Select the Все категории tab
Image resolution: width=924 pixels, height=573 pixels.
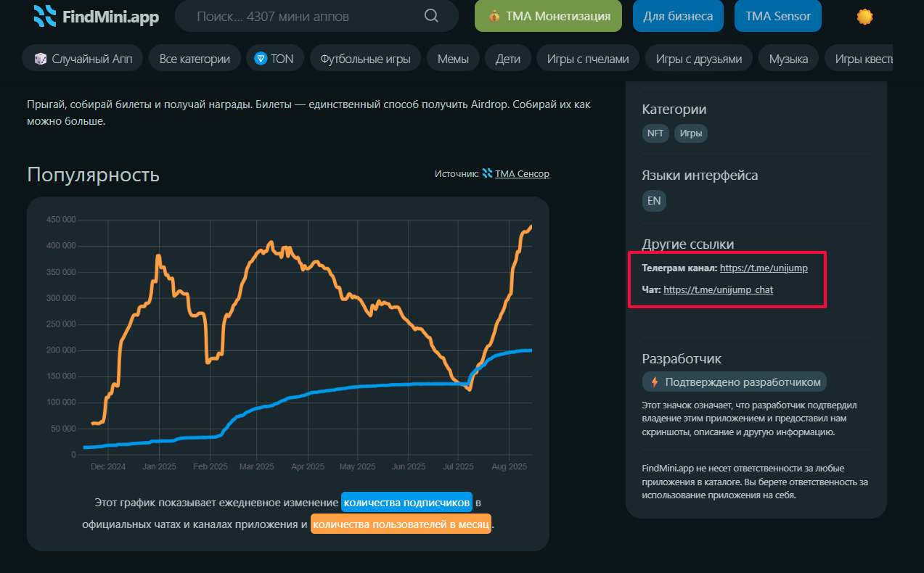pos(195,59)
